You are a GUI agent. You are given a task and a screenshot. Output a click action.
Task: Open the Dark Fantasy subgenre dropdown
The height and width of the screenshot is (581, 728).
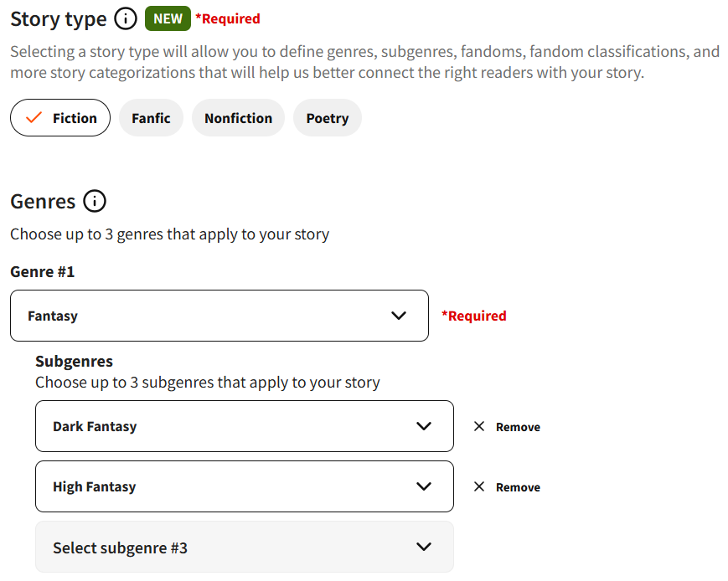click(245, 426)
